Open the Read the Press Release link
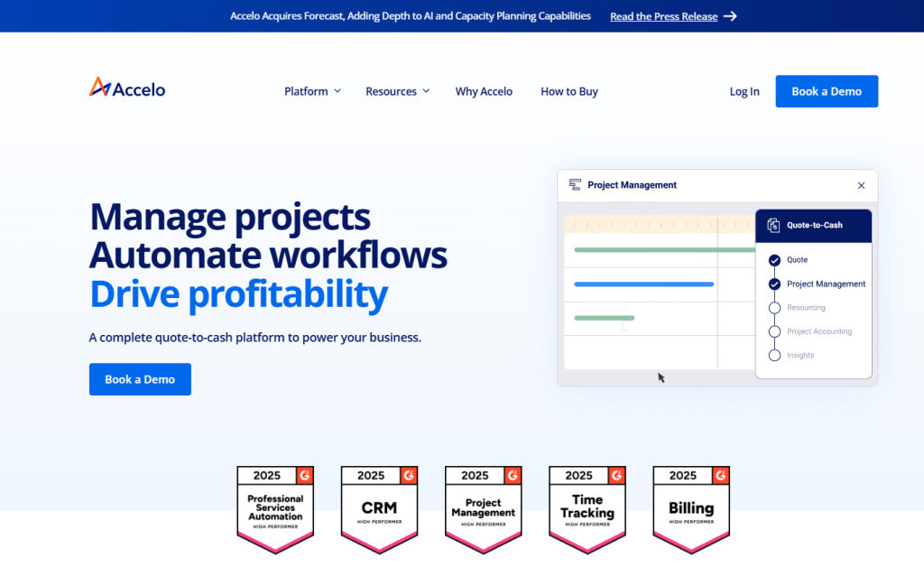Viewport: 924px width, 568px height. (x=663, y=16)
